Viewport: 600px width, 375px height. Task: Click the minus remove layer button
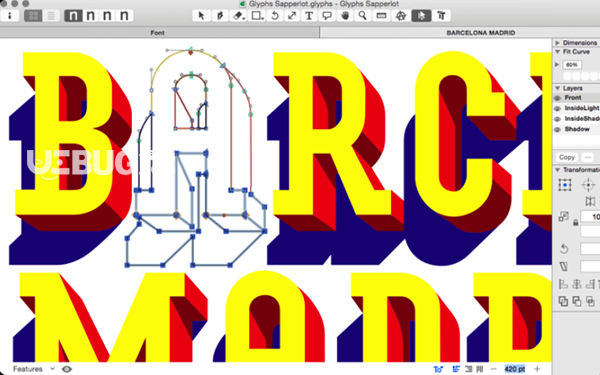coord(588,157)
